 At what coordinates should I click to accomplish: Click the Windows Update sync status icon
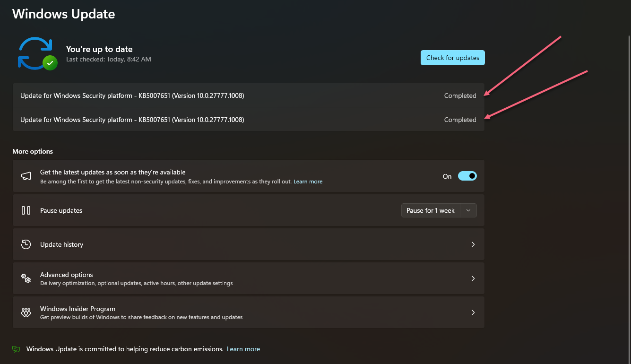(37, 53)
